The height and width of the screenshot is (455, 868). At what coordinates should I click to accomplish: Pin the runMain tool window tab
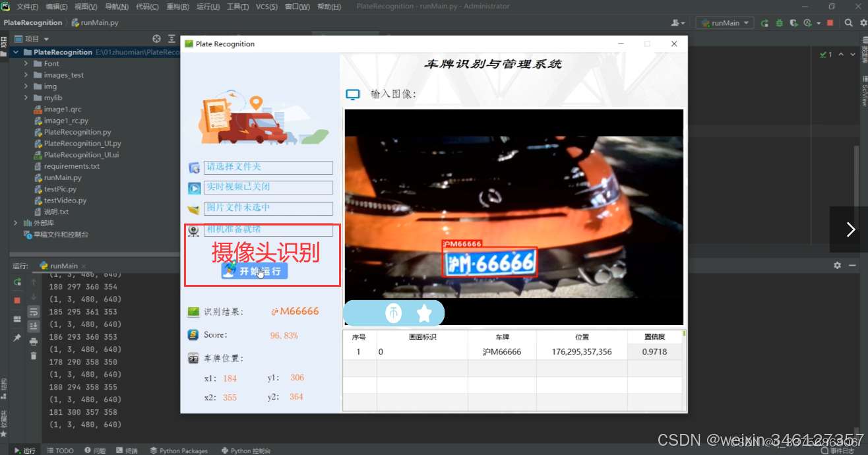tap(16, 336)
